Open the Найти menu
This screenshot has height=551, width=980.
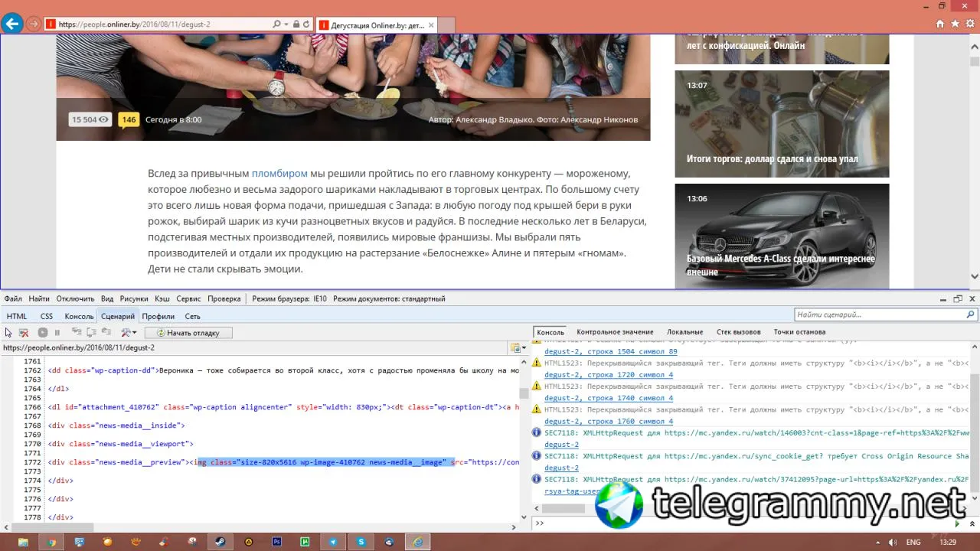point(39,298)
